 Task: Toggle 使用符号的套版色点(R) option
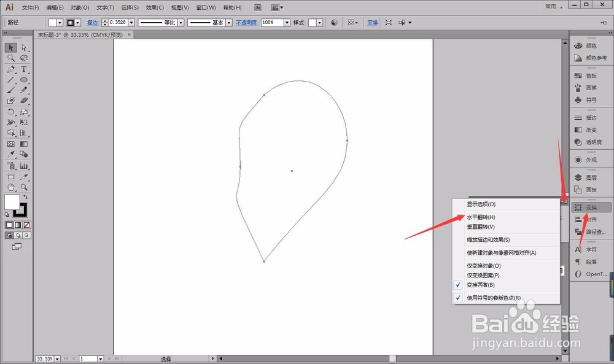[x=506, y=298]
